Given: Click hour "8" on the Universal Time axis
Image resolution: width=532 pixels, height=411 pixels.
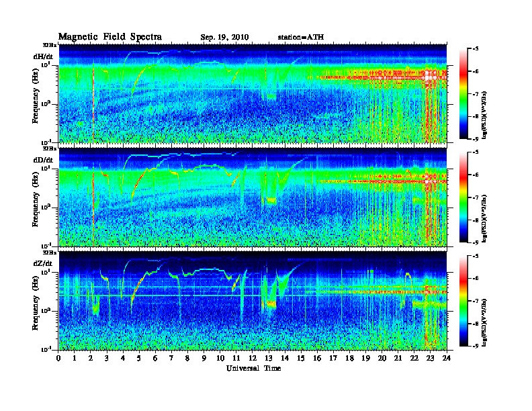Looking at the screenshot, I should coord(188,358).
